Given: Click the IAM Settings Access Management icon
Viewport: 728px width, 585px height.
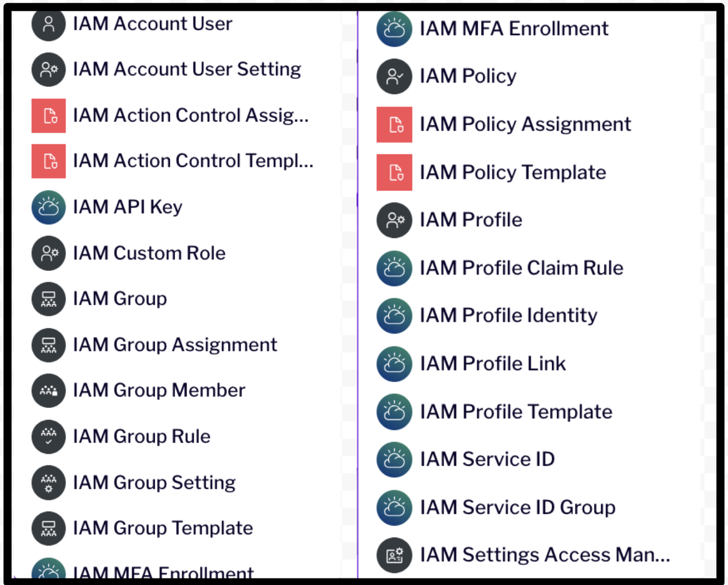Looking at the screenshot, I should point(394,555).
